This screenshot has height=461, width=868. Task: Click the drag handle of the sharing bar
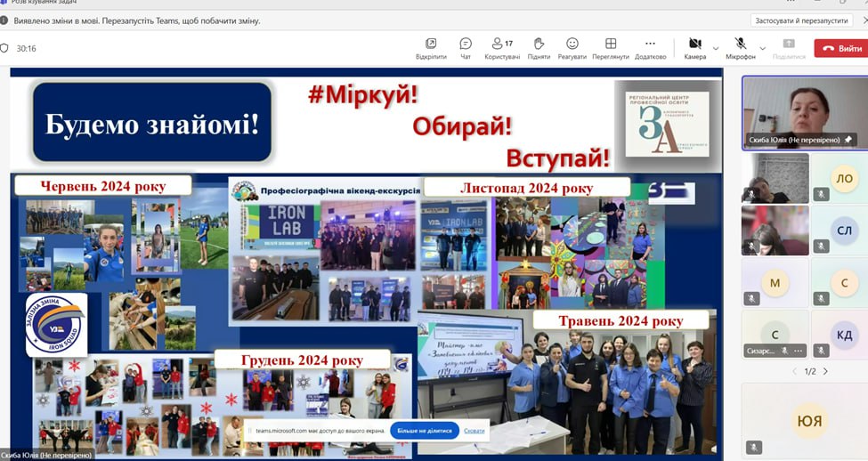[249, 431]
